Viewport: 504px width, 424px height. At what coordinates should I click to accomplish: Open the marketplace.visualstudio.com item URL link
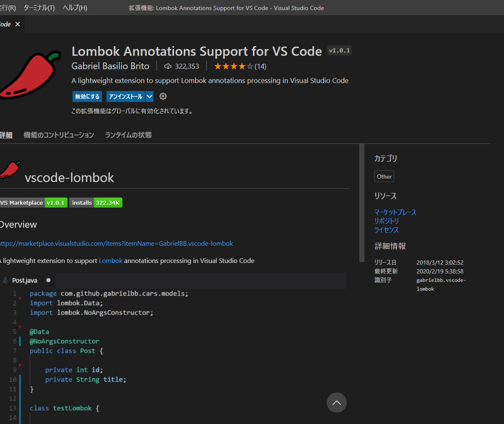tap(117, 244)
